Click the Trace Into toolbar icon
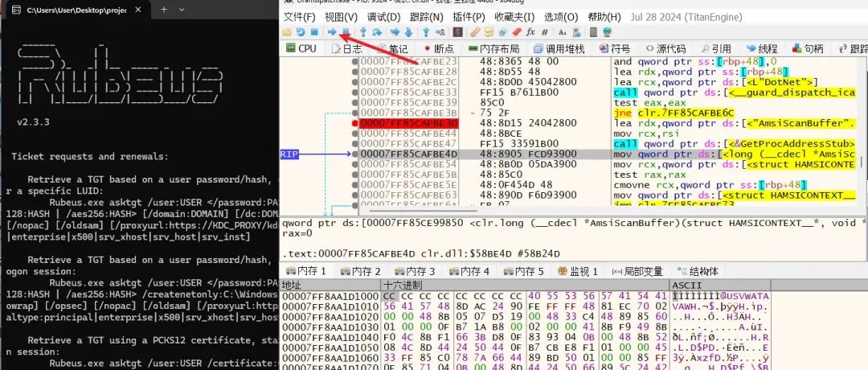 point(395,31)
